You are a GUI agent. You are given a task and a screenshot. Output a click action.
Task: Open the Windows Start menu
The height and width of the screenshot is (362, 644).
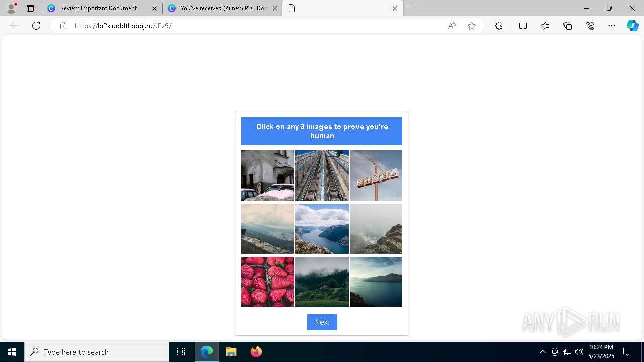pyautogui.click(x=12, y=352)
